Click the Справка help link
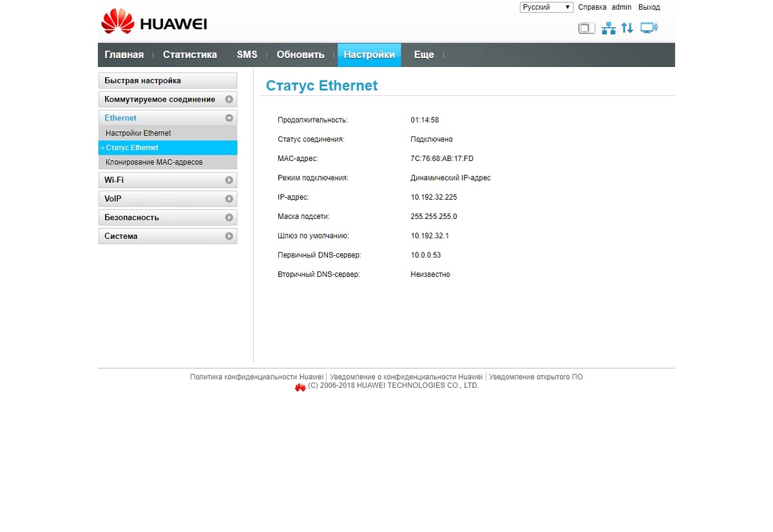The image size is (773, 532). click(592, 7)
